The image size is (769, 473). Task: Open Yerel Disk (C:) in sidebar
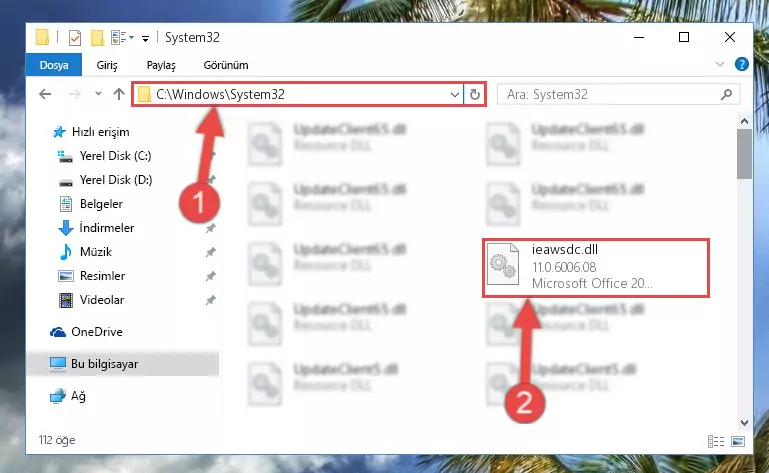coord(115,156)
